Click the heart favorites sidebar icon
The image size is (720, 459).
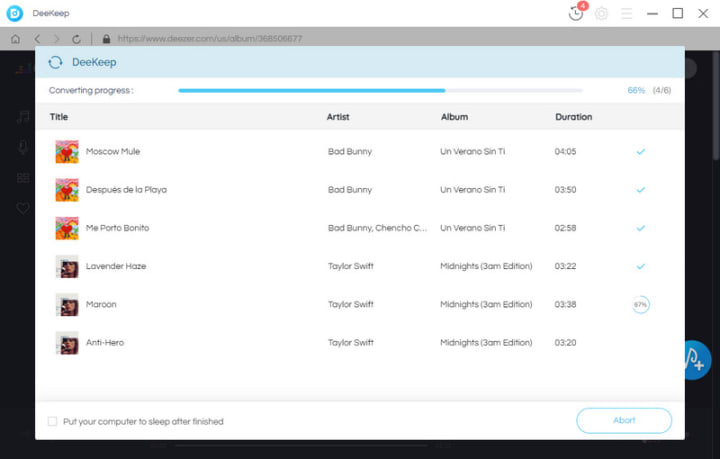(23, 208)
